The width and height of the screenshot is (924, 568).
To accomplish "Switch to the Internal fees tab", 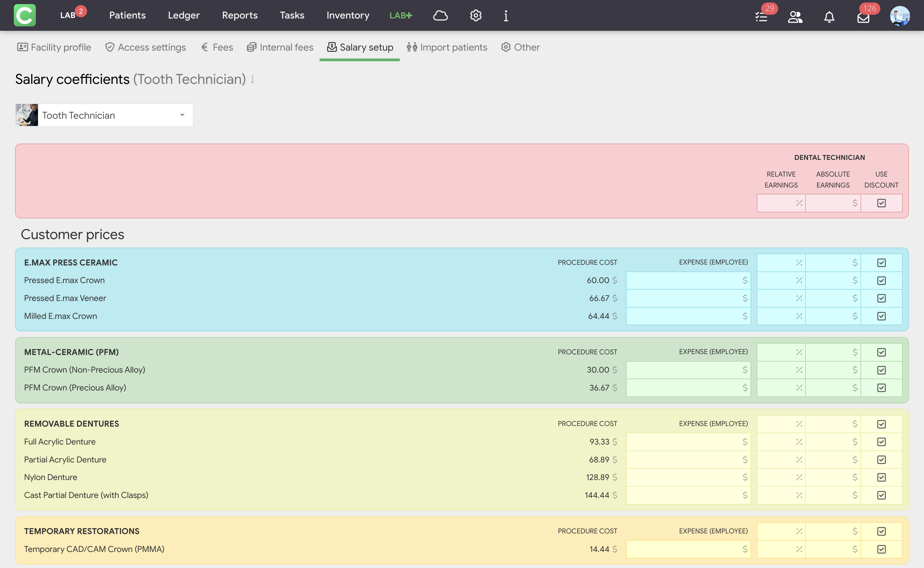I will click(x=280, y=47).
